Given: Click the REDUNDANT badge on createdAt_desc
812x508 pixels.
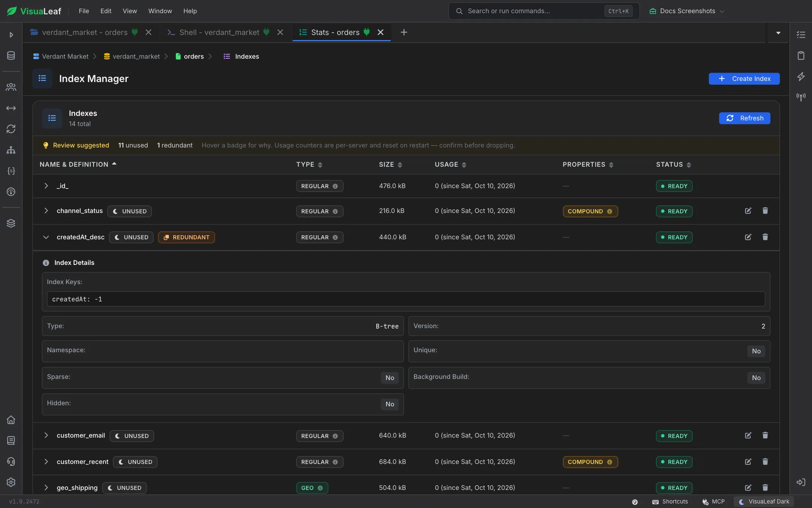Looking at the screenshot, I should point(186,237).
